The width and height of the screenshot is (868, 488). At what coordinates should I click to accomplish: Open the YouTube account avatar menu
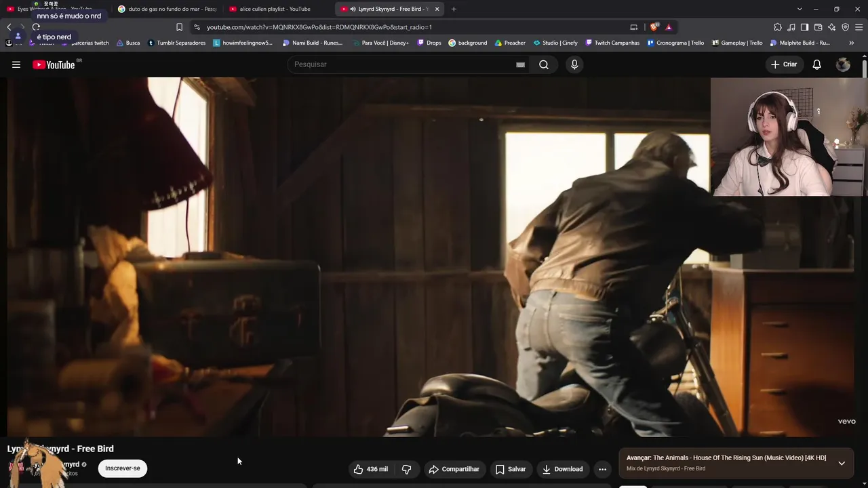[x=844, y=64]
